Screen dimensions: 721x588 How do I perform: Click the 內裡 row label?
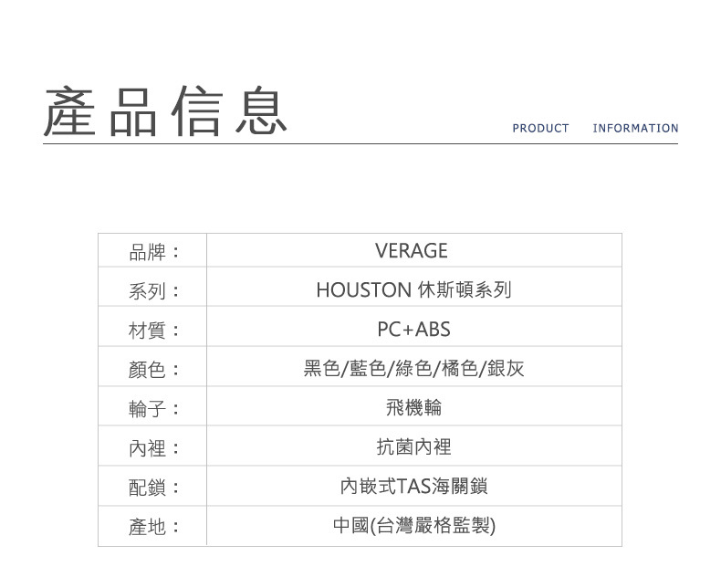coord(153,448)
